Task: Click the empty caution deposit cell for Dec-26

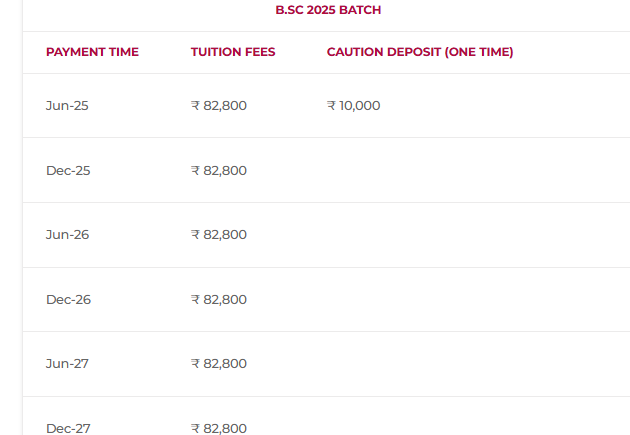Action: click(x=420, y=300)
